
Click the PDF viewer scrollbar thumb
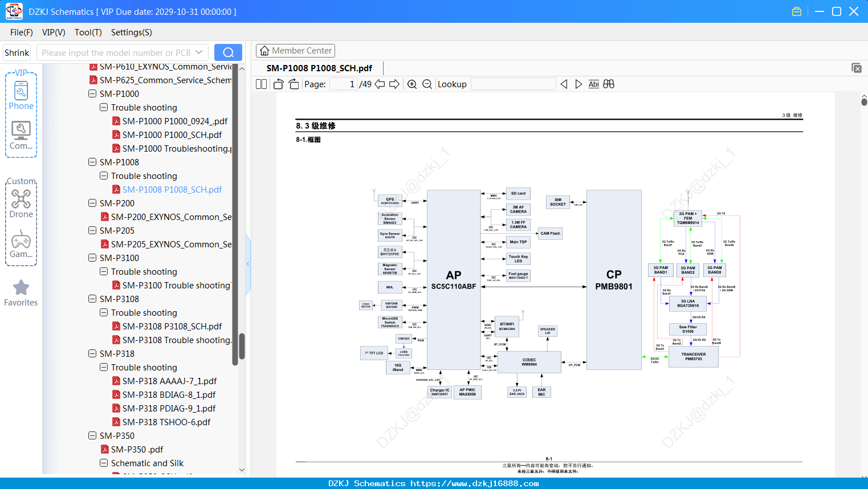coord(864,102)
